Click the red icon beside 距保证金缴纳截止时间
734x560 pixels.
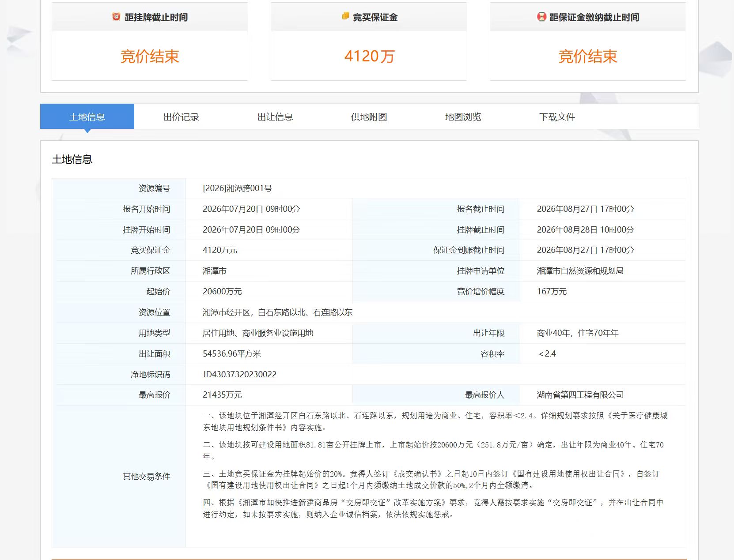(541, 17)
